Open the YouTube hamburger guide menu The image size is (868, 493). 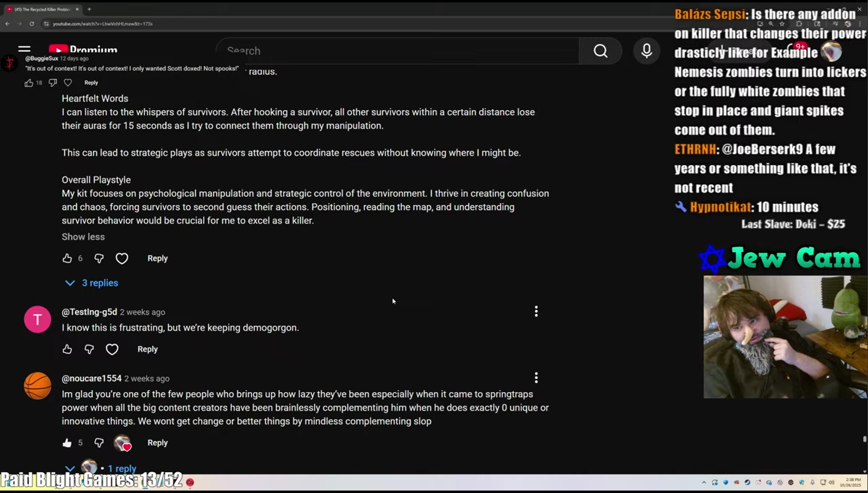click(x=24, y=50)
